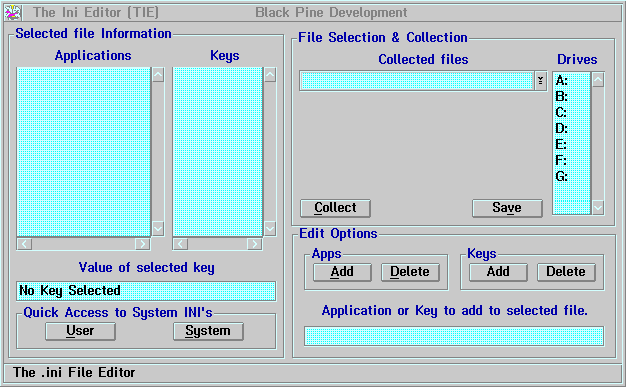626x387 pixels.
Task: Click inside the Keys list box
Action: 218,152
